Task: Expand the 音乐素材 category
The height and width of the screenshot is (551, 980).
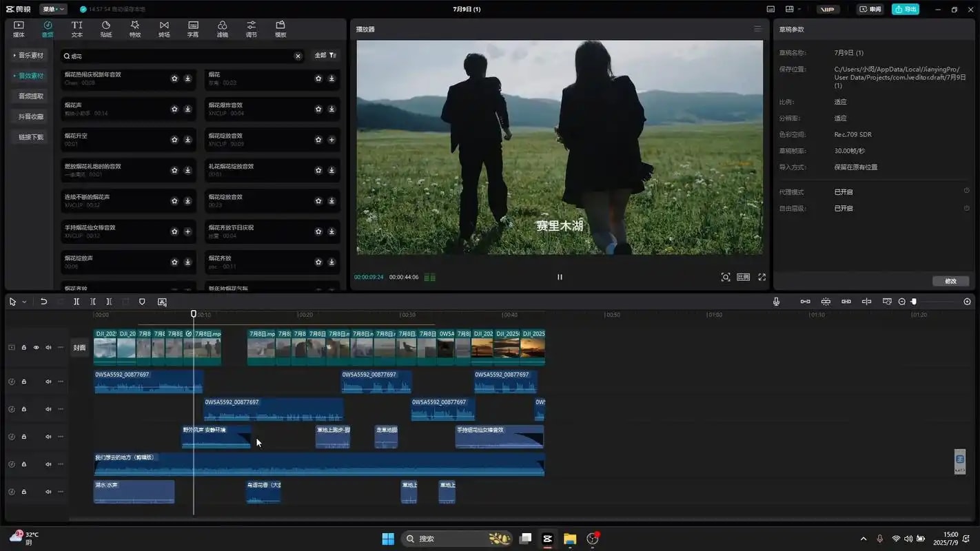Action: point(29,55)
